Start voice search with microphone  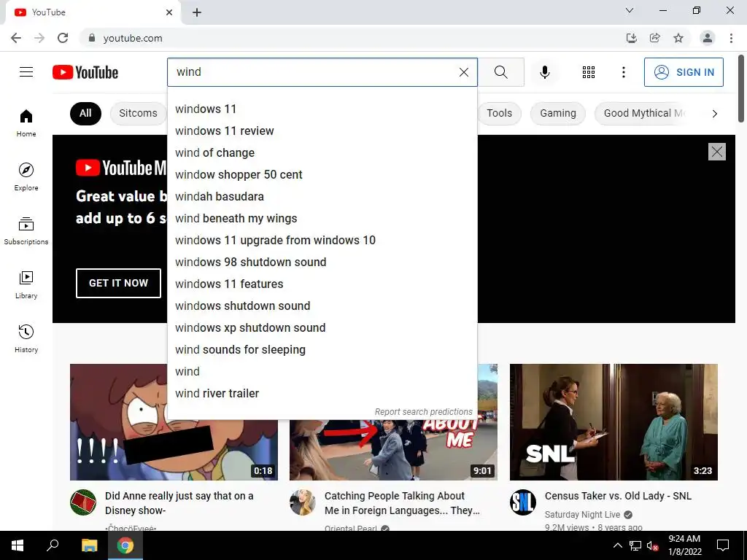point(544,72)
